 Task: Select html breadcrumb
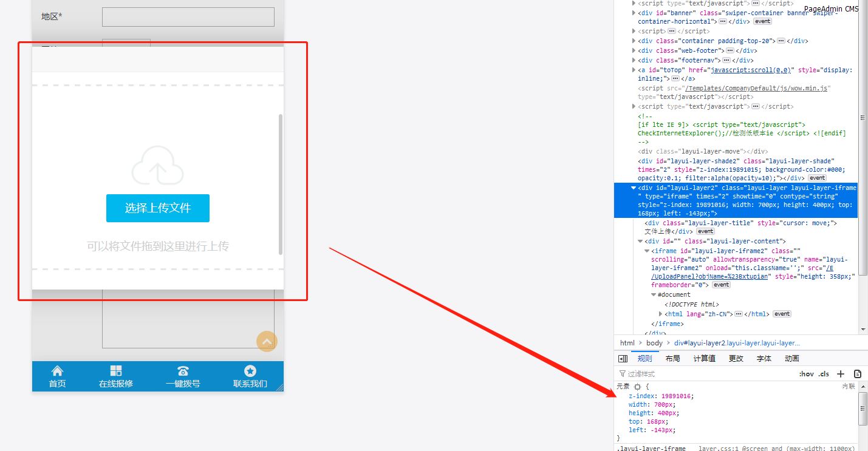627,343
